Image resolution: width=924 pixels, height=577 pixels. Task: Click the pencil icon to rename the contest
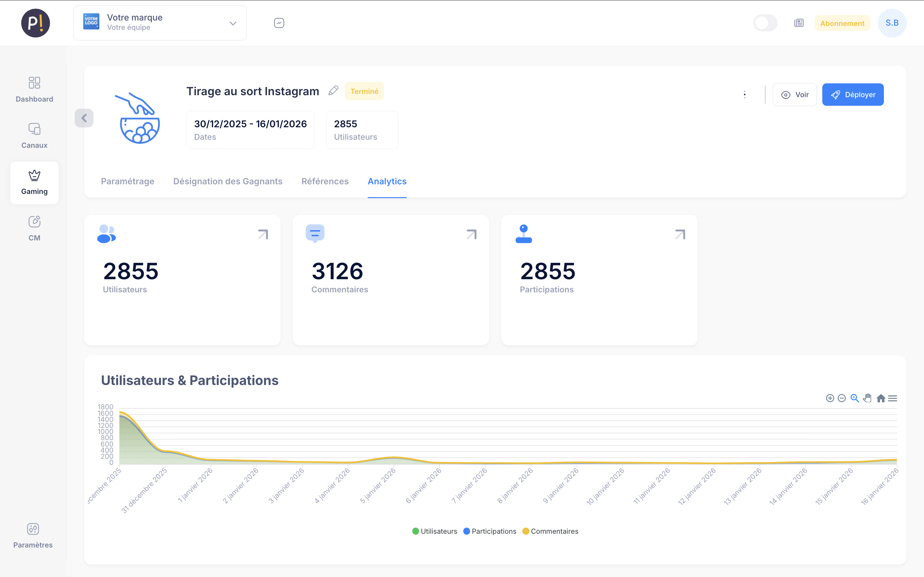333,90
